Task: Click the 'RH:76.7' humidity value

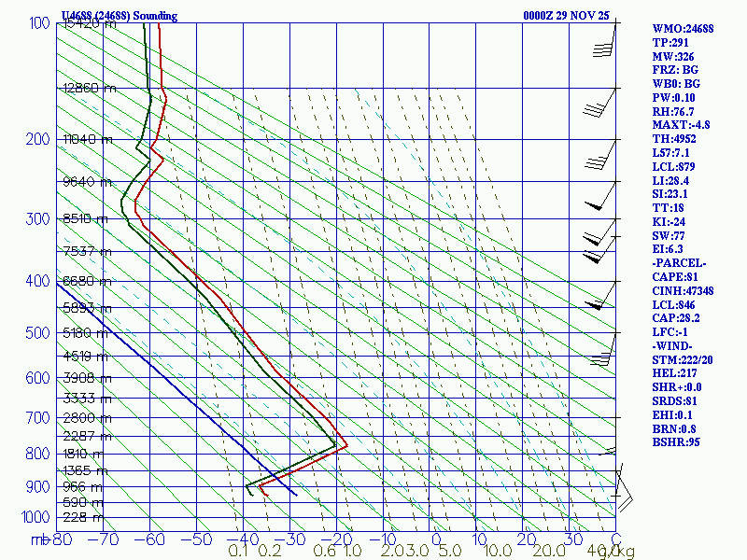Action: (x=673, y=112)
